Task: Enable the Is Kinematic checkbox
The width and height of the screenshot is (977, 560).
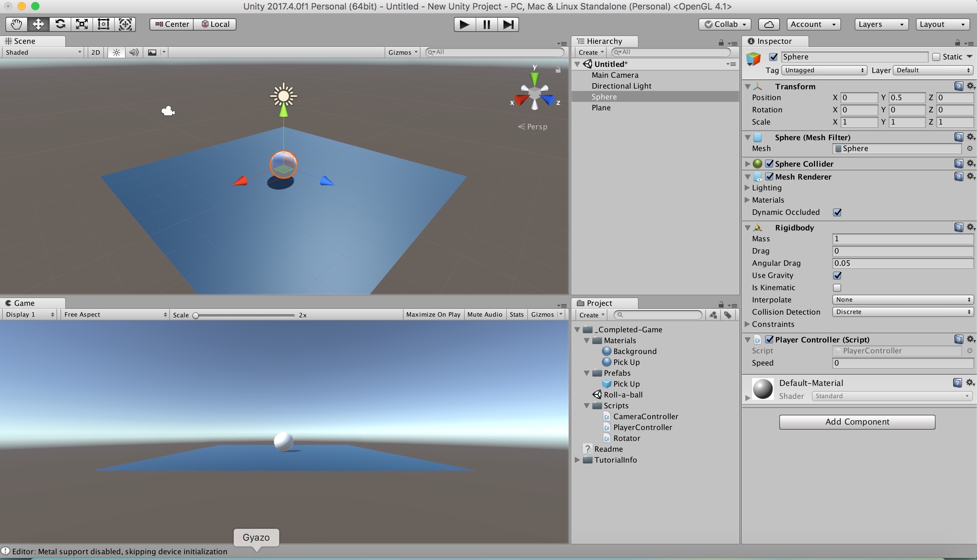Action: 837,288
